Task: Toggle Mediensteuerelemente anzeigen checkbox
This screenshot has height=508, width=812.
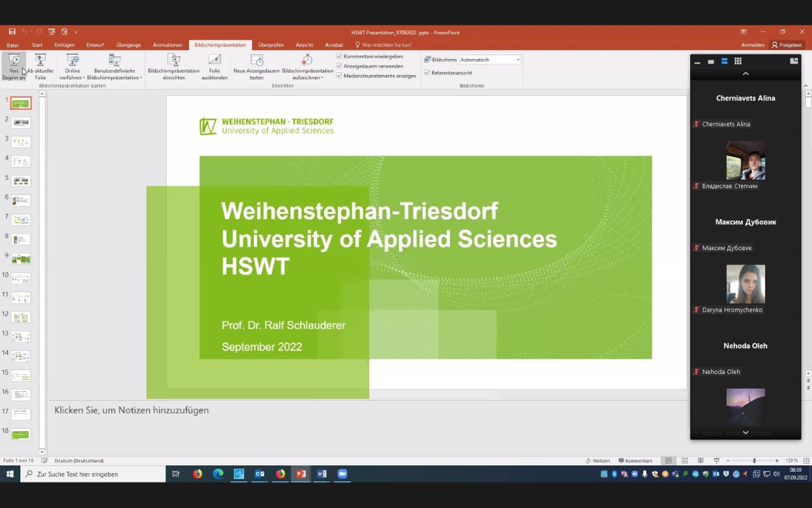Action: coord(339,76)
